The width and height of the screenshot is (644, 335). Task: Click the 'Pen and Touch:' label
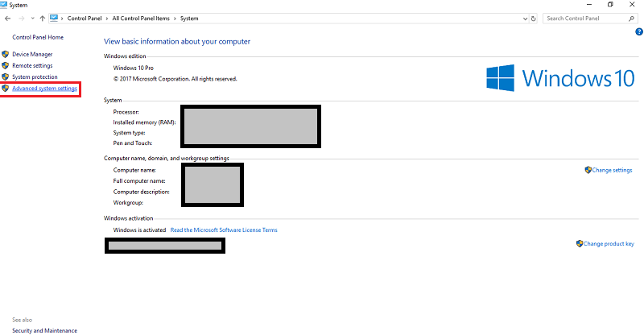133,143
